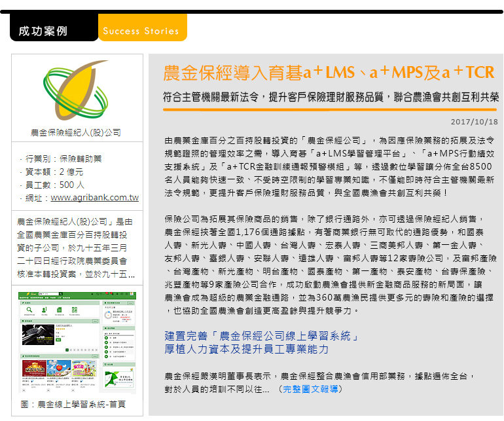
Task: Click the company description paragraph in sidebar
Action: click(76, 248)
